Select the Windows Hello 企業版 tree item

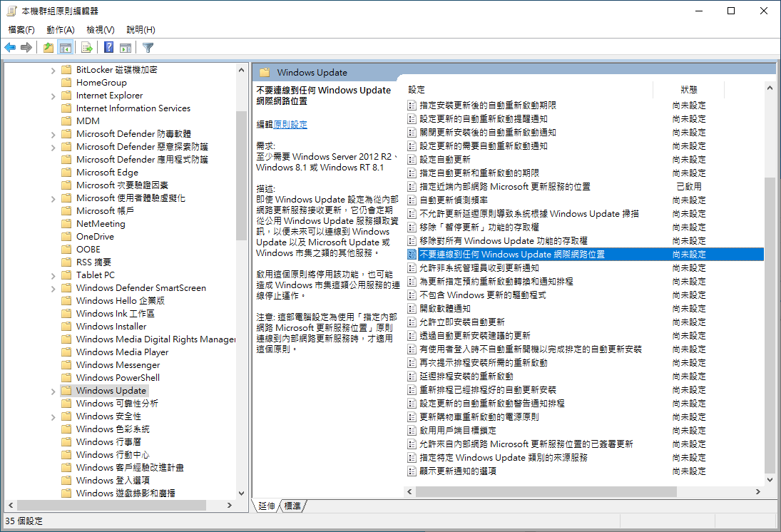[120, 300]
